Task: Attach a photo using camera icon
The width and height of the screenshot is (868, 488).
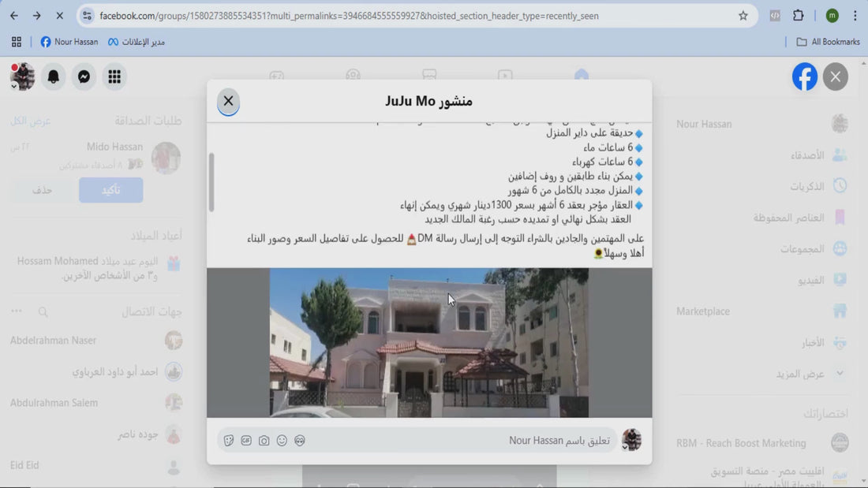Action: (264, 441)
